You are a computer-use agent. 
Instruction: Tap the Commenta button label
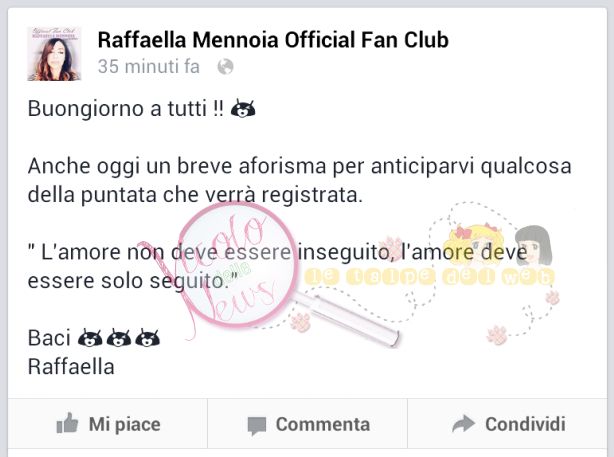click(x=323, y=424)
